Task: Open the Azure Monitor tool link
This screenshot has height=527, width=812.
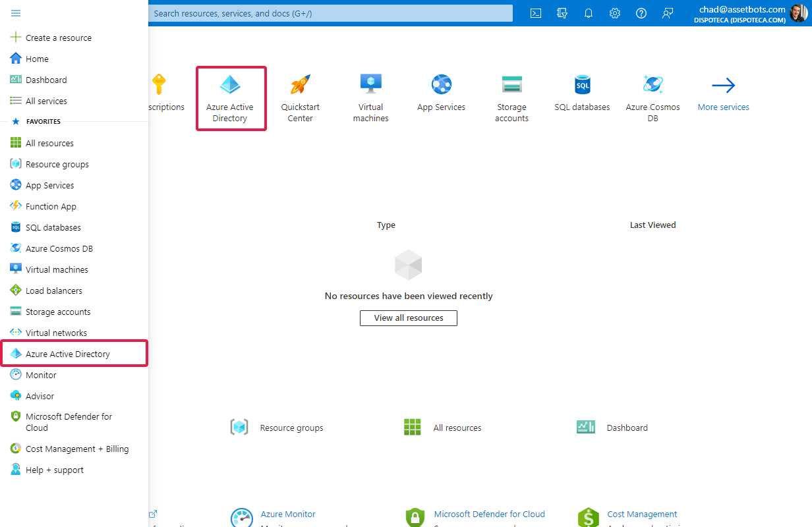Action: pos(288,514)
